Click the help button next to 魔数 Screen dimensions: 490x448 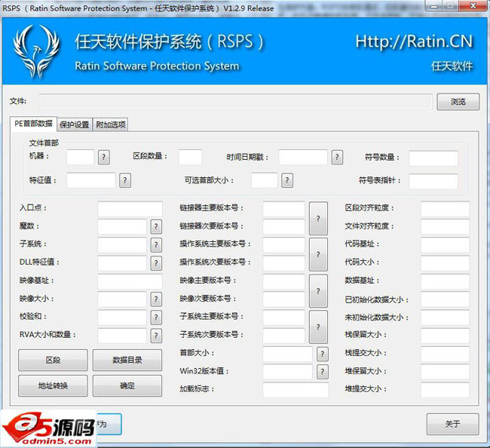coord(156,227)
